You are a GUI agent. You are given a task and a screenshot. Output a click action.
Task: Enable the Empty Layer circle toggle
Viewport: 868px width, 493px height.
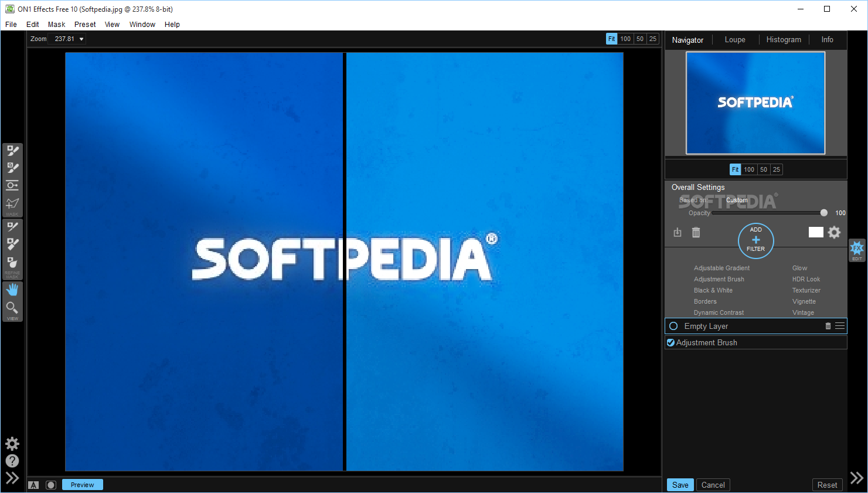(673, 326)
